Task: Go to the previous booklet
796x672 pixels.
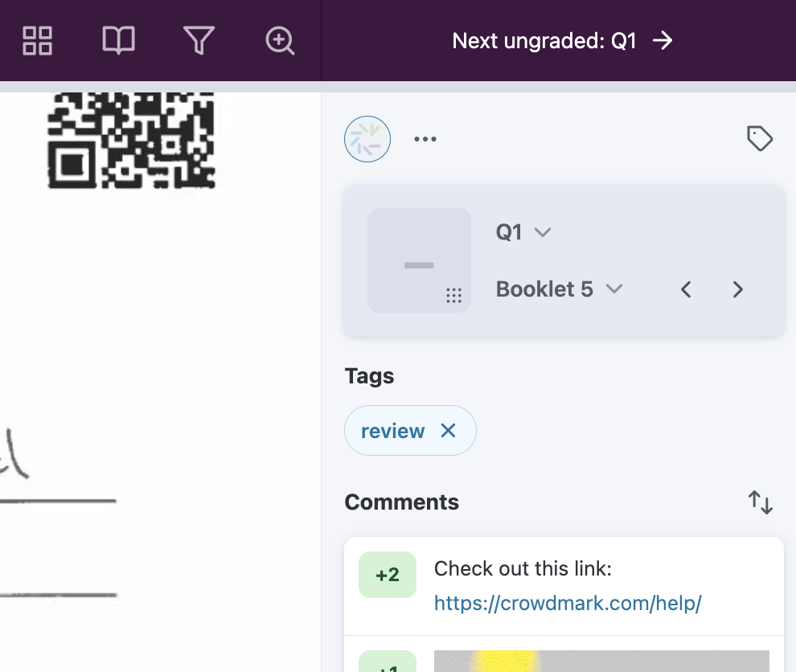Action: tap(686, 289)
